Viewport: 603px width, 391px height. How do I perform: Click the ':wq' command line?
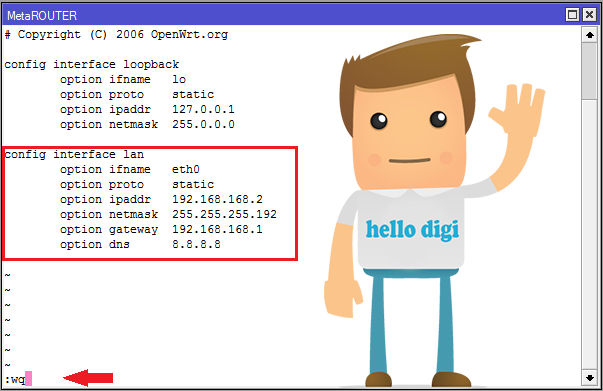pos(15,379)
